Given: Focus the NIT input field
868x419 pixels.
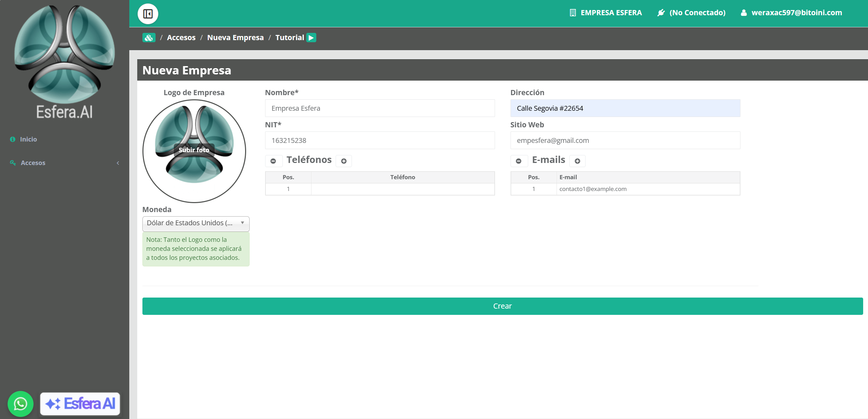Looking at the screenshot, I should [x=380, y=140].
